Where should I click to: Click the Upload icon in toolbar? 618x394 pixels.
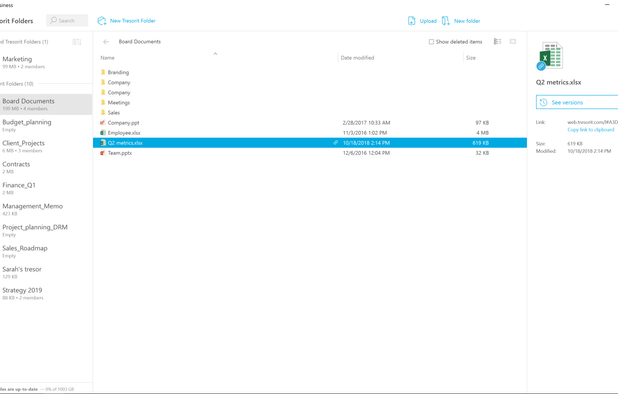[x=411, y=21]
